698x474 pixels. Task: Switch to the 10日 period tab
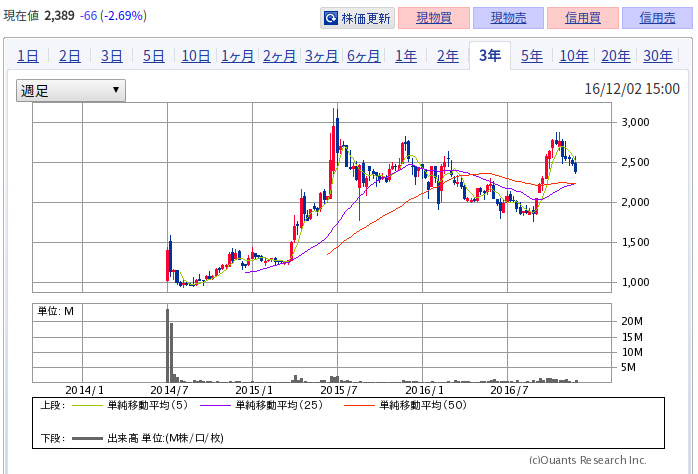click(196, 56)
